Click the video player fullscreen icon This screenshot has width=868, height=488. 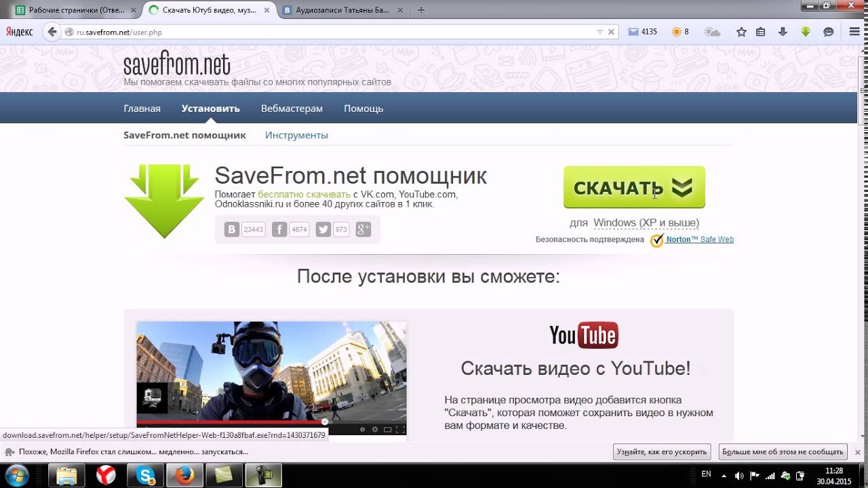400,429
